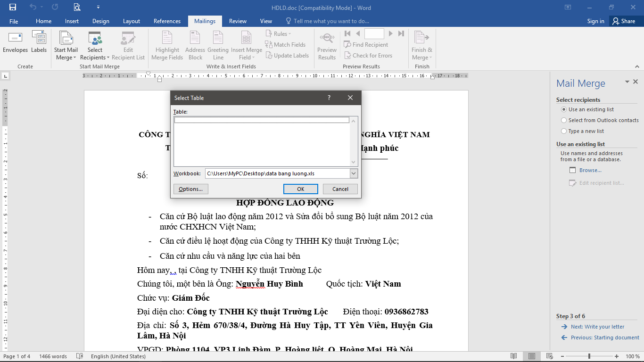Open the help question mark in Select Table
Viewport: 644px width, 362px height.
tap(329, 98)
